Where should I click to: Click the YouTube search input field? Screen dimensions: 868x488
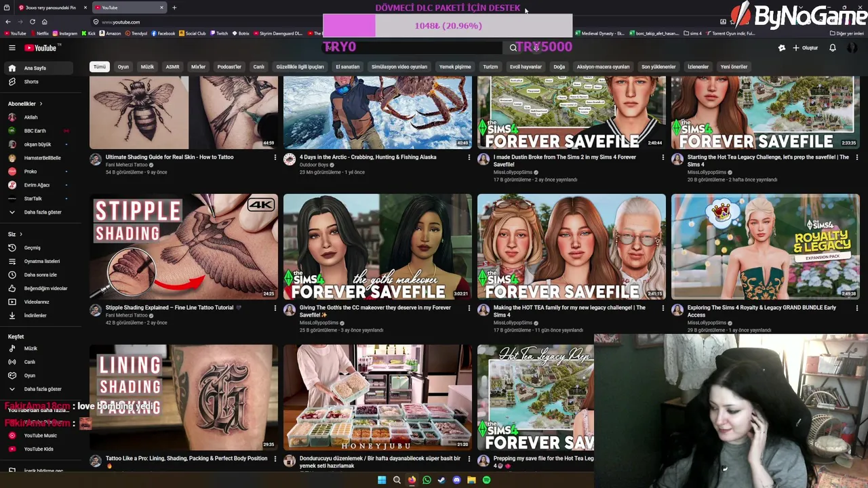[x=412, y=47]
